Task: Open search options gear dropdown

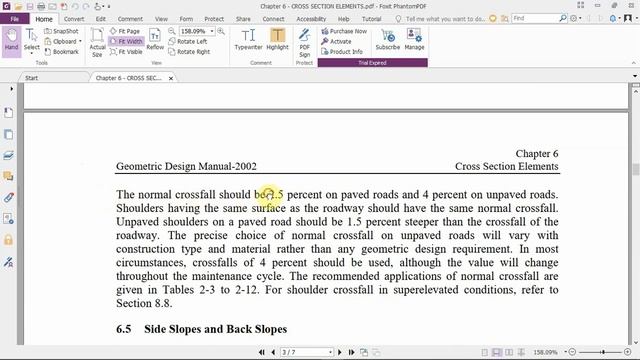Action: (576, 18)
